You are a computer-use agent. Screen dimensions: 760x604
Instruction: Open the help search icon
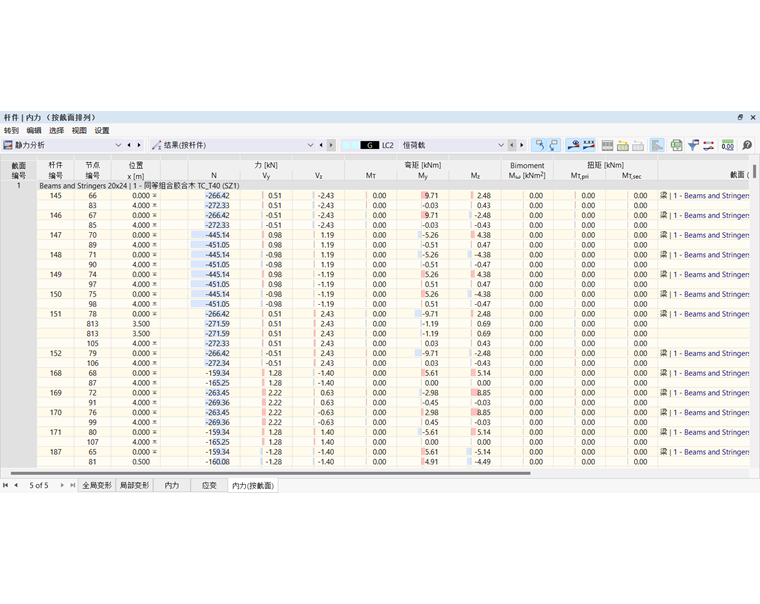point(747,145)
